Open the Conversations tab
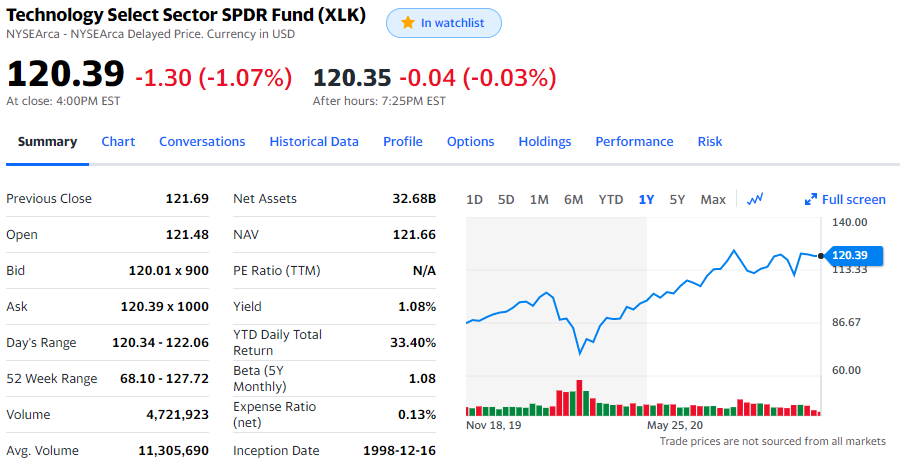 (x=202, y=141)
